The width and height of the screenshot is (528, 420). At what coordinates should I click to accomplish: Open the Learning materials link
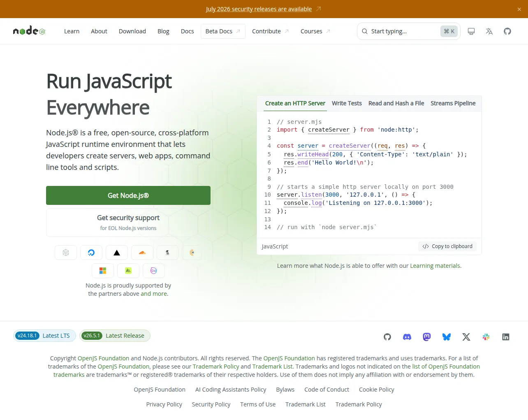(x=435, y=266)
